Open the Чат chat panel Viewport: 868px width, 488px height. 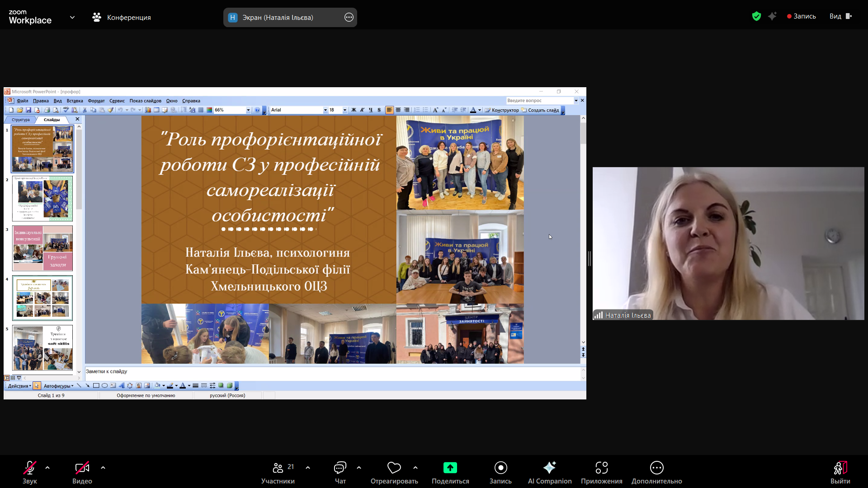tap(340, 468)
